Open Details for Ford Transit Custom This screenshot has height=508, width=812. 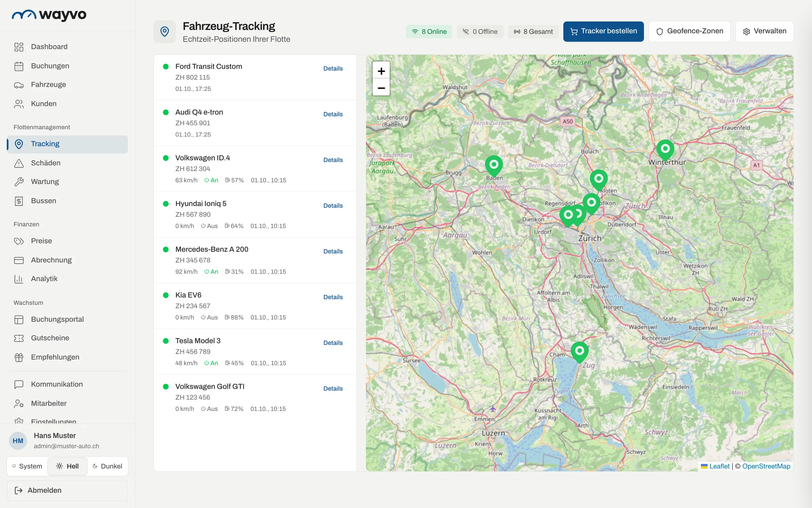pos(333,68)
